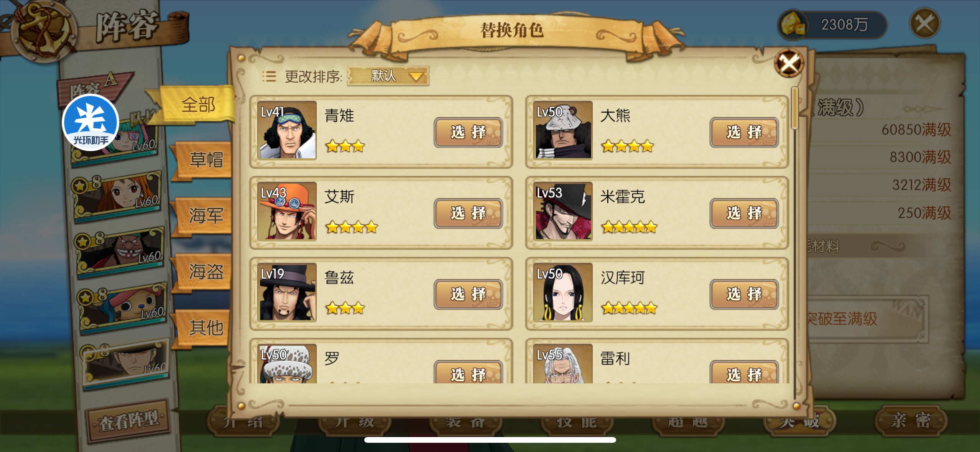This screenshot has width=980, height=452.
Task: Expand sorting via the yellow arrow
Action: (x=416, y=76)
